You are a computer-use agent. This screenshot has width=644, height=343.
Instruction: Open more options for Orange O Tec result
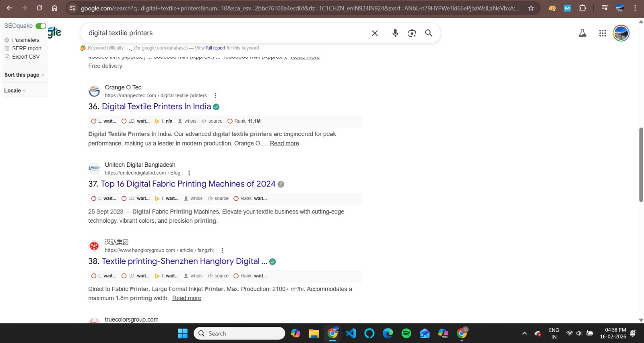tap(216, 96)
